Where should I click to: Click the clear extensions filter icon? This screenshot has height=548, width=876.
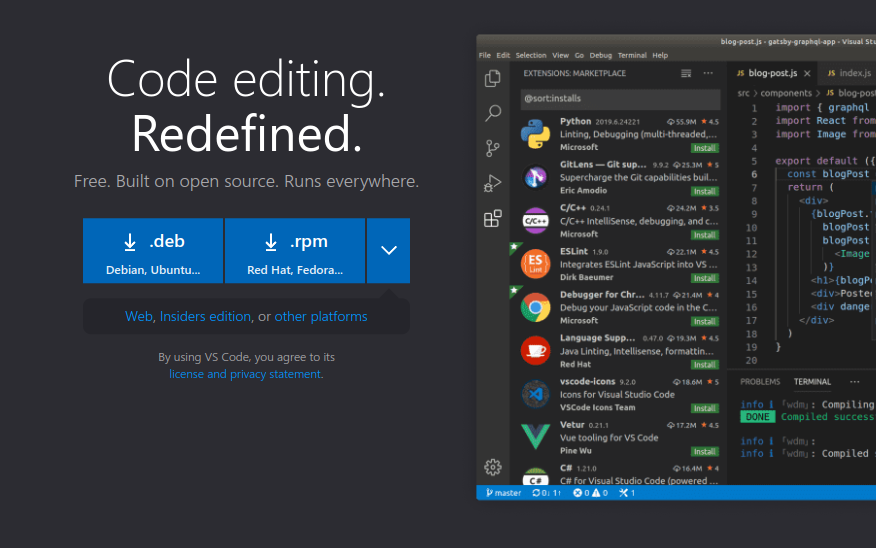tap(686, 73)
